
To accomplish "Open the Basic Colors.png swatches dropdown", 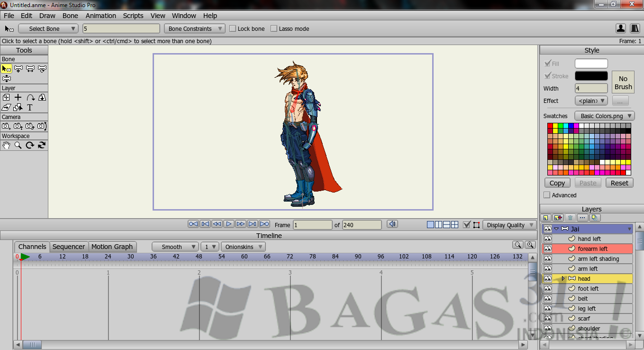I will coord(604,116).
